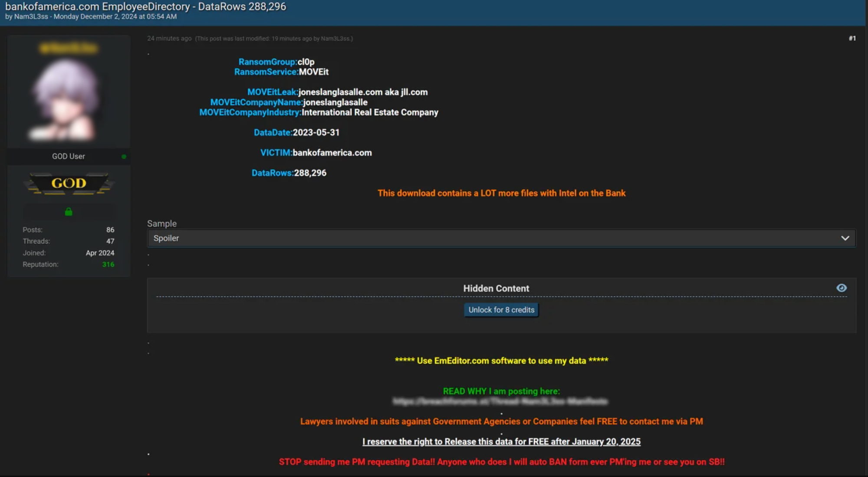868x477 pixels.
Task: Click the green lock icon under GOD badge
Action: click(69, 212)
